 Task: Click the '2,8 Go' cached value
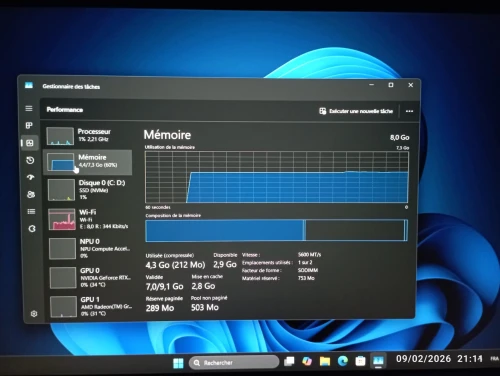[203, 286]
